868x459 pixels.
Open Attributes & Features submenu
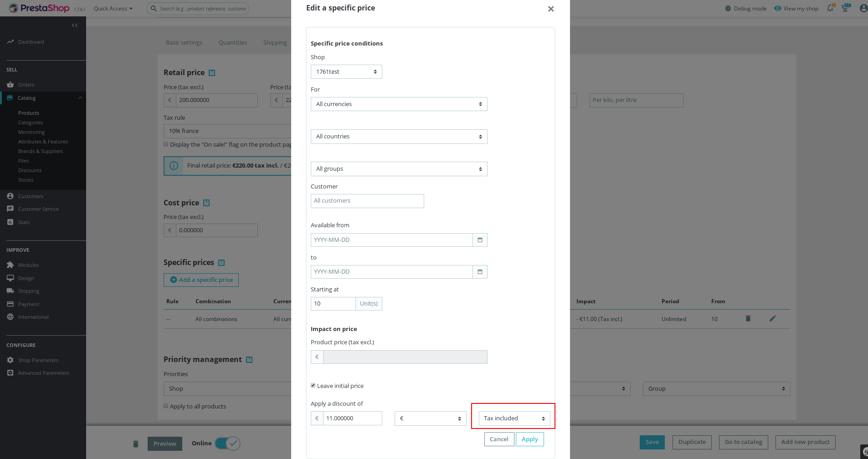(43, 142)
